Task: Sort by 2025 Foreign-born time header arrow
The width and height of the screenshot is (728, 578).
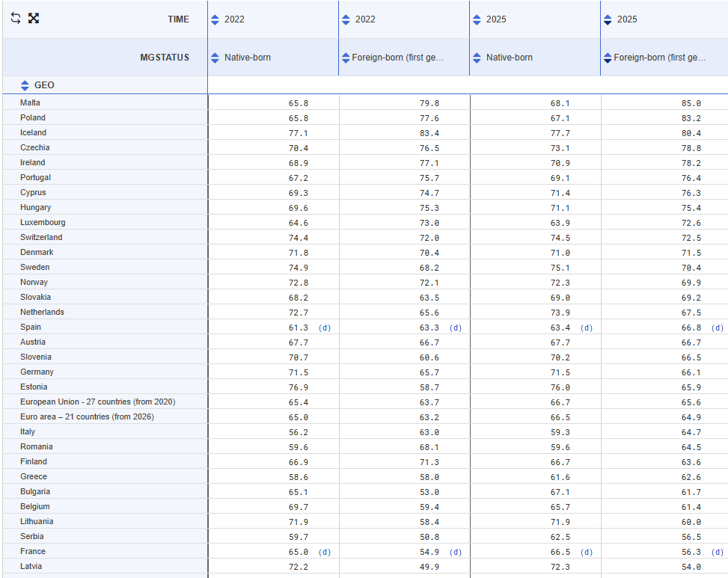Action: pyautogui.click(x=608, y=19)
